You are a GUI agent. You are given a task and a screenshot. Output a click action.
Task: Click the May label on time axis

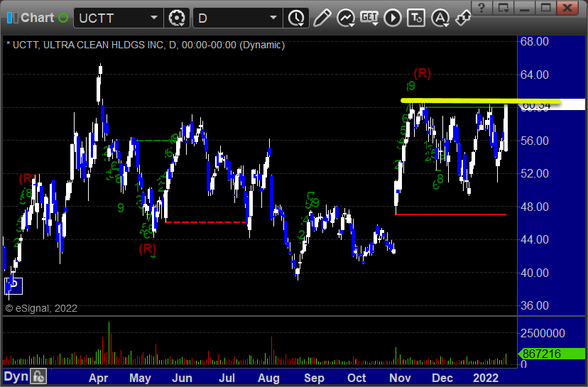tap(140, 378)
